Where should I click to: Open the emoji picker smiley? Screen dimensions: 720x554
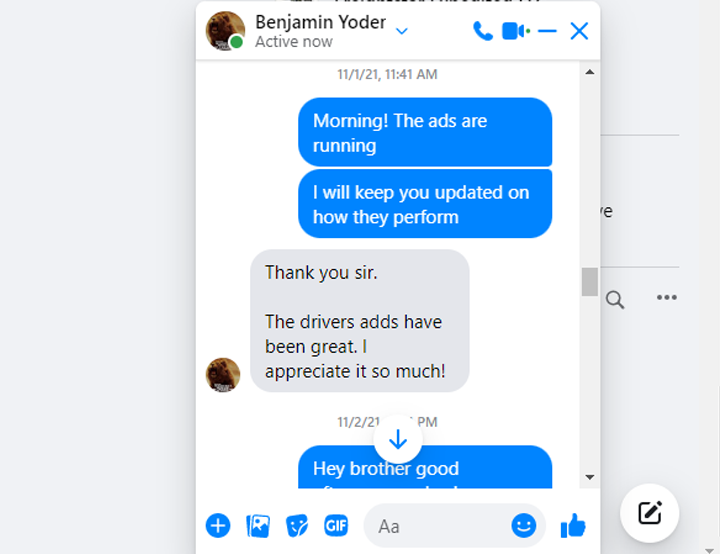pyautogui.click(x=523, y=525)
